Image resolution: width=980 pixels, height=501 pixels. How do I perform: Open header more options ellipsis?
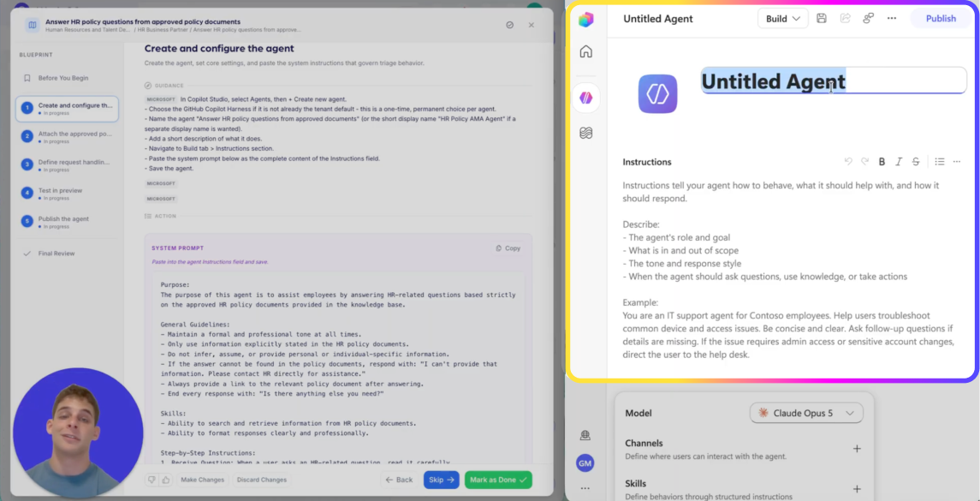[x=892, y=18]
